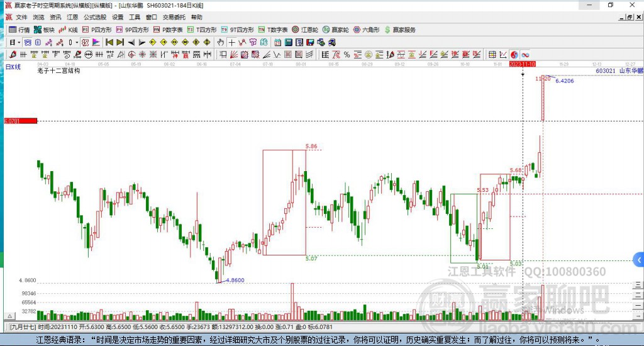The height and width of the screenshot is (346, 644).
Task: Click the triangle button at volume pane corner
Action: pyautogui.click(x=10, y=316)
